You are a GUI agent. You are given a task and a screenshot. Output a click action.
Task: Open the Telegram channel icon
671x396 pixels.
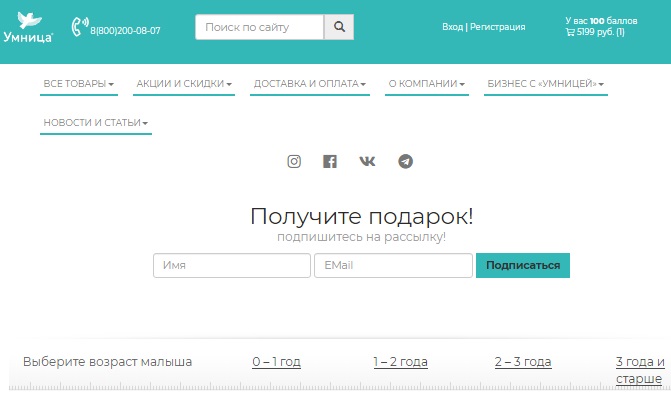point(406,161)
